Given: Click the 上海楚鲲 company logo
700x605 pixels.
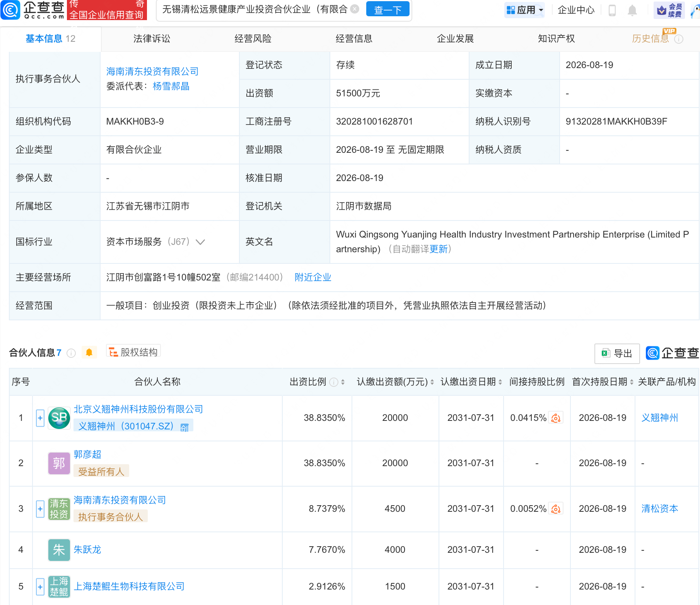Looking at the screenshot, I should tap(59, 587).
